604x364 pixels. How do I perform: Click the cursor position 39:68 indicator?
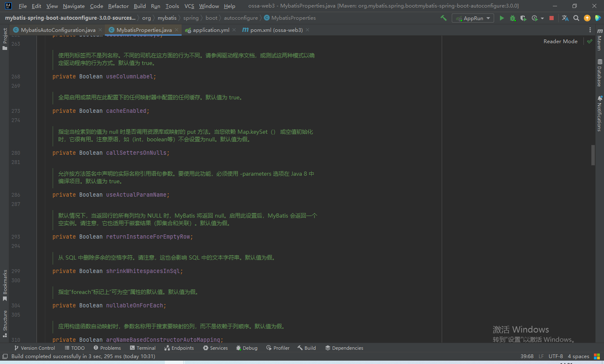coord(527,356)
